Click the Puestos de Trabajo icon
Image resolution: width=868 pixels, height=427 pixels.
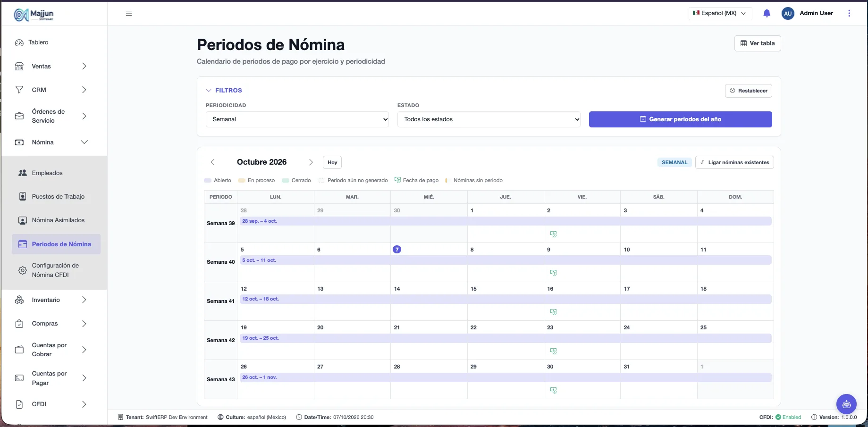[22, 196]
